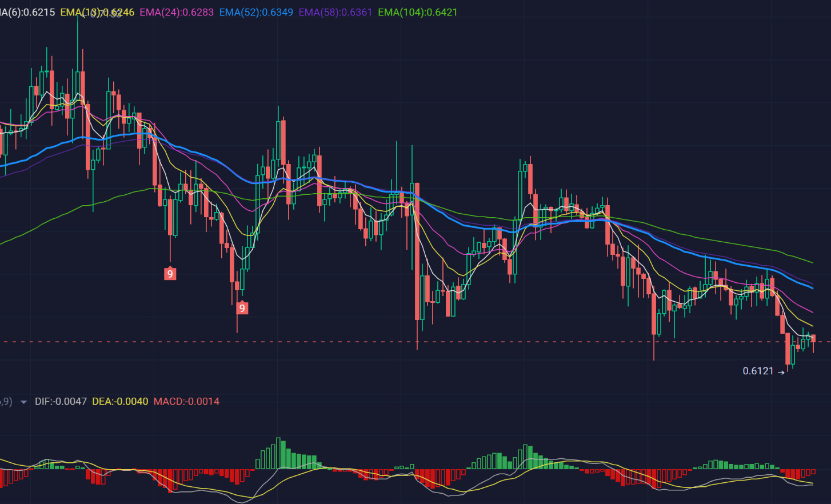831x504 pixels.
Task: Click the EMA(58):0.6361 purple label
Action: tap(335, 12)
